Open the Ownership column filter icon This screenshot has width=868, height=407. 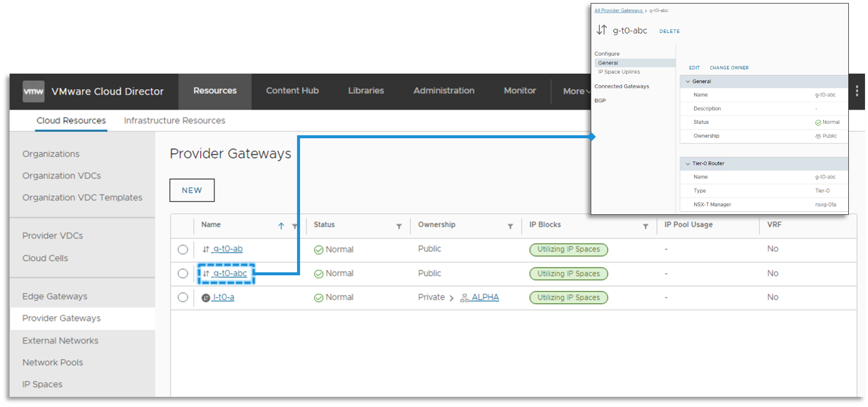(x=510, y=226)
